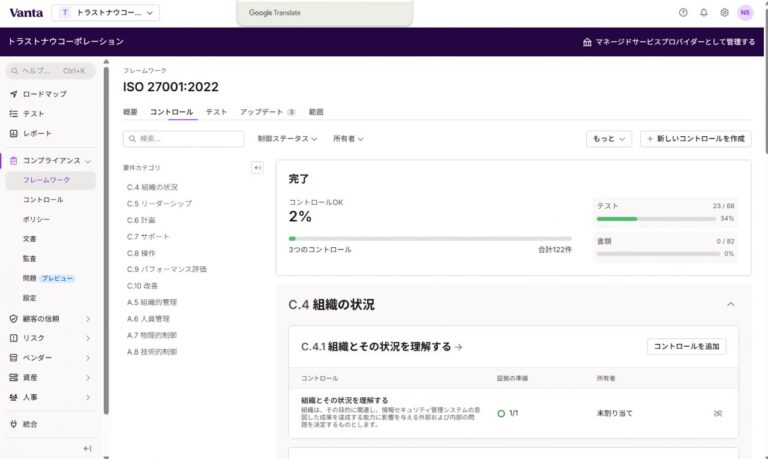768x459 pixels.
Task: Click the sidebar vertical scrollbar
Action: click(106, 240)
